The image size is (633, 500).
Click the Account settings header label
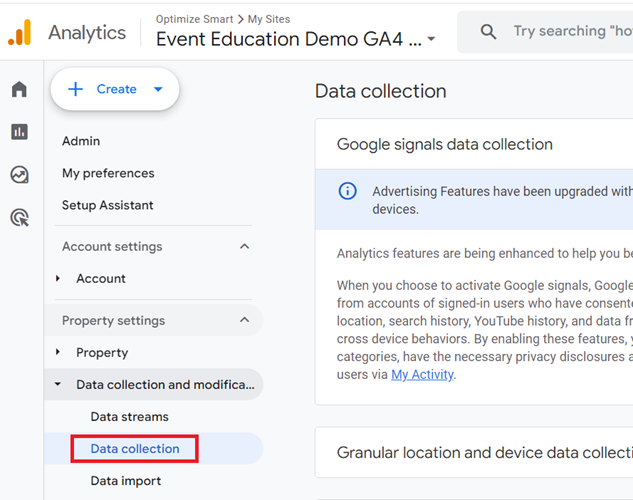112,246
